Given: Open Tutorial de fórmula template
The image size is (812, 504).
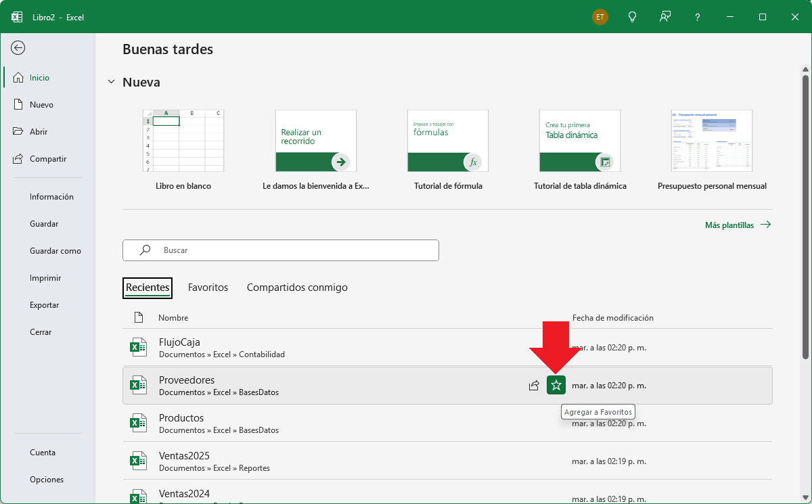Looking at the screenshot, I should pyautogui.click(x=448, y=150).
